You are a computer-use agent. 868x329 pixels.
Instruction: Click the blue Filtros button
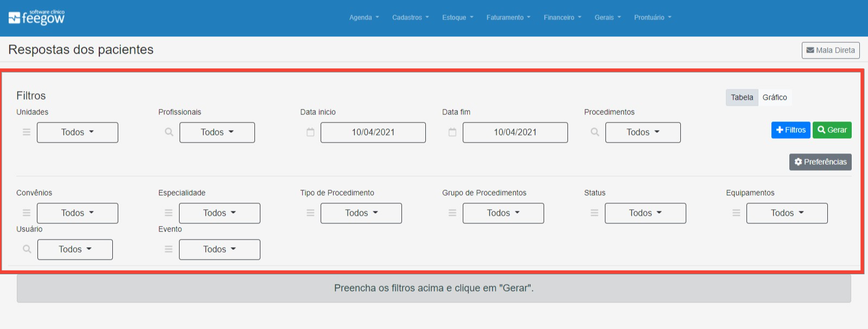coord(790,130)
